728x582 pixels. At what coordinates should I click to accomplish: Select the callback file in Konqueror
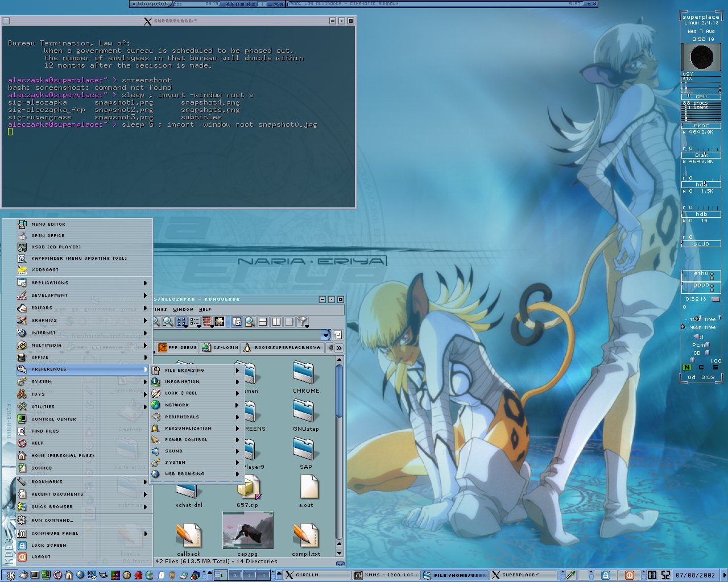pyautogui.click(x=188, y=540)
